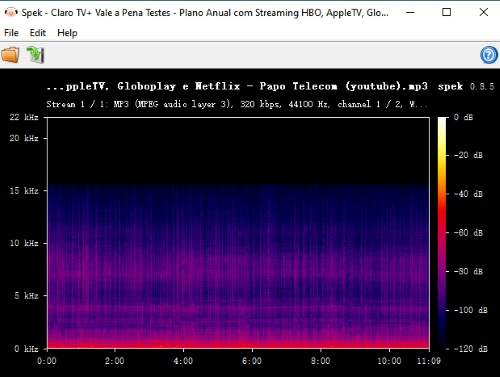Save the spectrogram using the green arrow icon

tap(35, 55)
